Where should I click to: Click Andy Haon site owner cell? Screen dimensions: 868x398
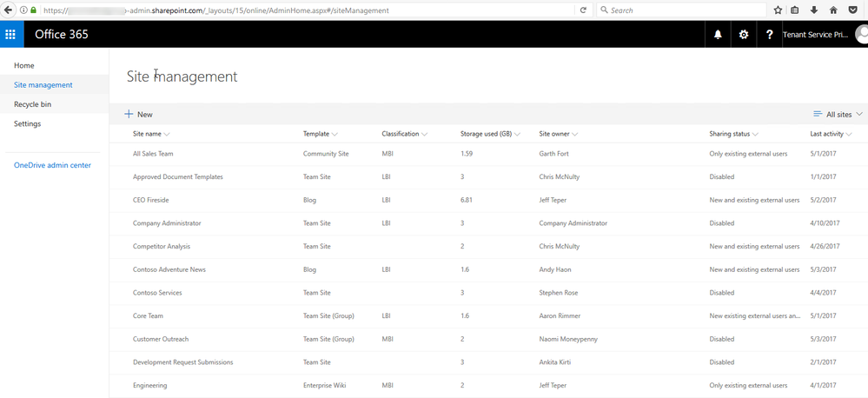[555, 269]
